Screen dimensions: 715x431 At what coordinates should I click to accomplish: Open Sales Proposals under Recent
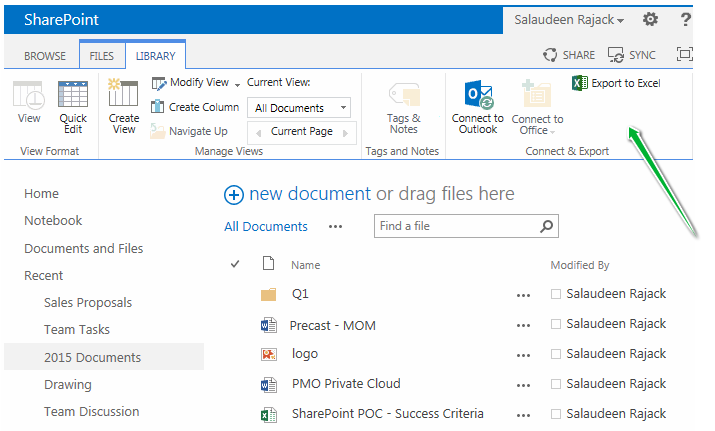tap(88, 302)
